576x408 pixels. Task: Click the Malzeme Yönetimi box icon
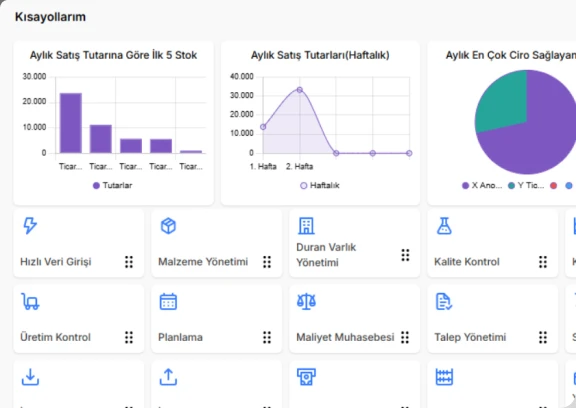[x=168, y=225]
